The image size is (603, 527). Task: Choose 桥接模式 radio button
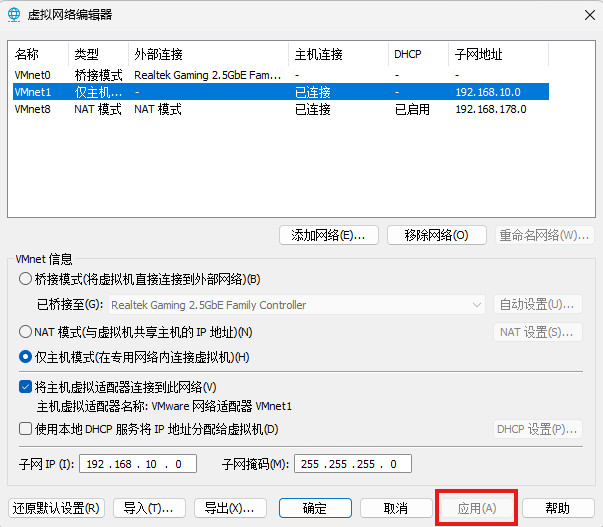(26, 279)
